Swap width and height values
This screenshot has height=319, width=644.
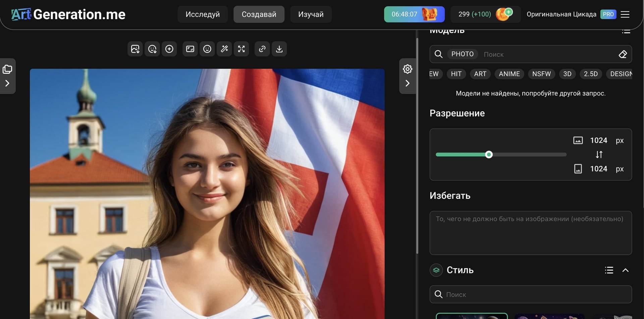[x=599, y=154]
